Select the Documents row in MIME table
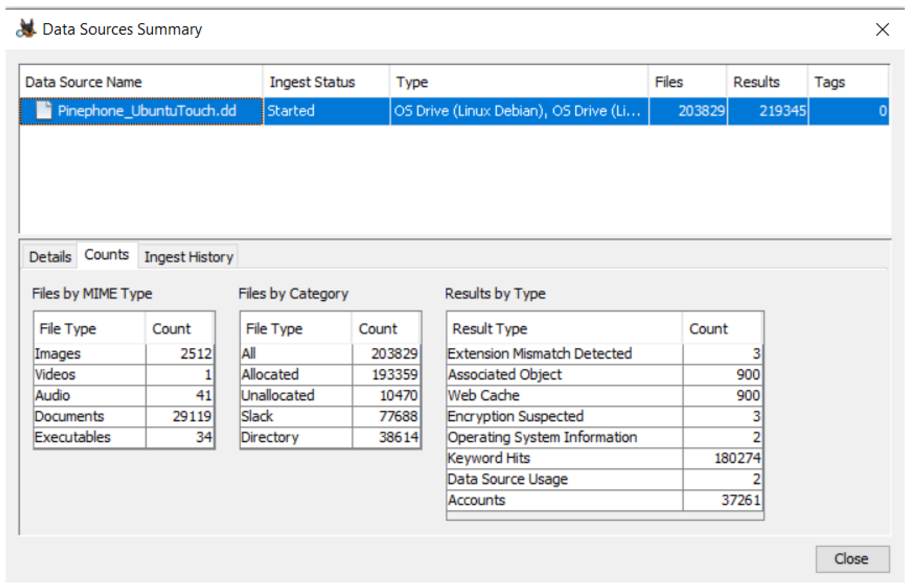This screenshot has height=588, width=911. point(124,416)
